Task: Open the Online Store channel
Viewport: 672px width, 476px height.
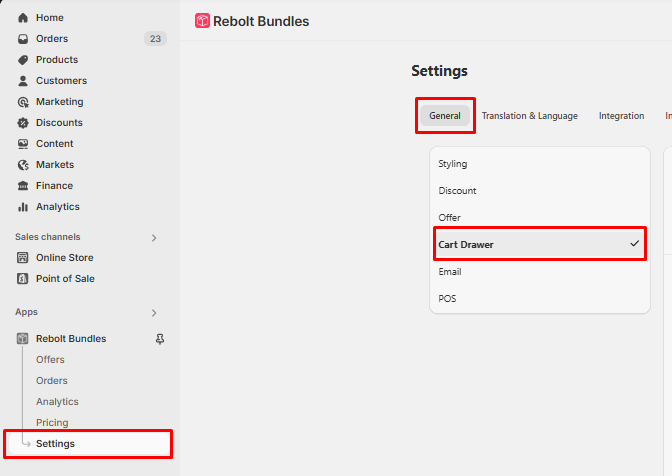Action: click(65, 257)
